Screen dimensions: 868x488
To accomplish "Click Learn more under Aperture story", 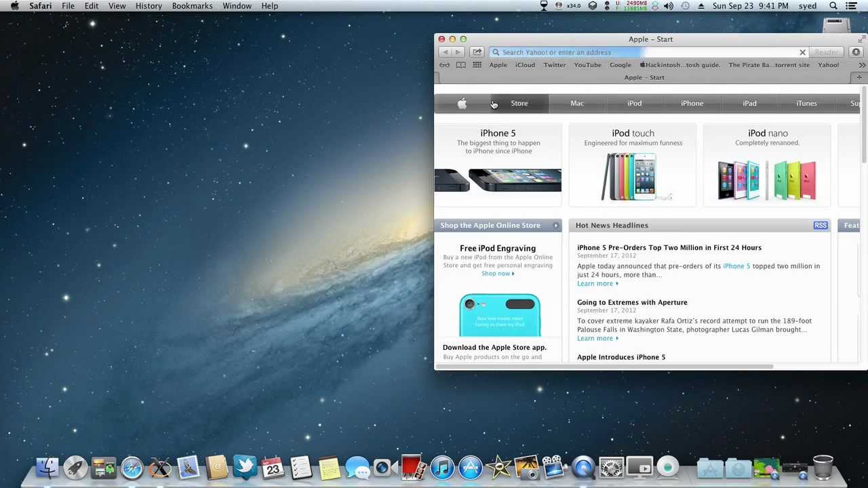I will pos(597,338).
